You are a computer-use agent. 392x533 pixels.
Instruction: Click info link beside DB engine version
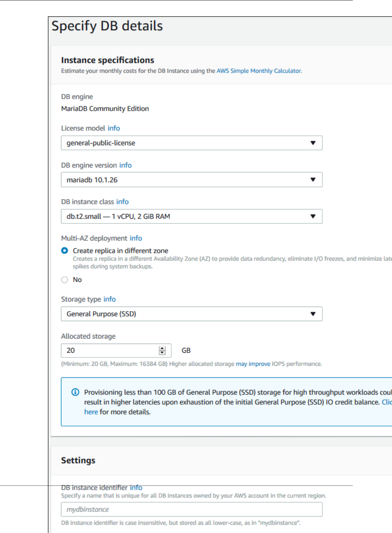(125, 165)
